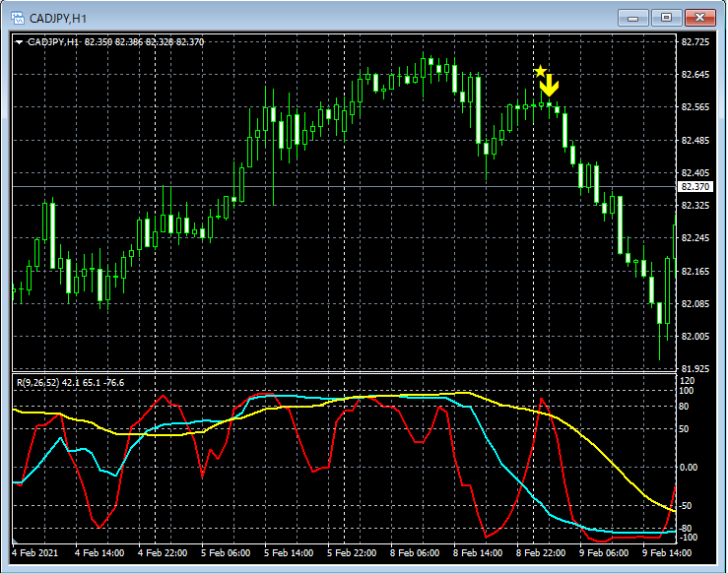Click the 5 Feb 14:00 time label

coord(289,553)
